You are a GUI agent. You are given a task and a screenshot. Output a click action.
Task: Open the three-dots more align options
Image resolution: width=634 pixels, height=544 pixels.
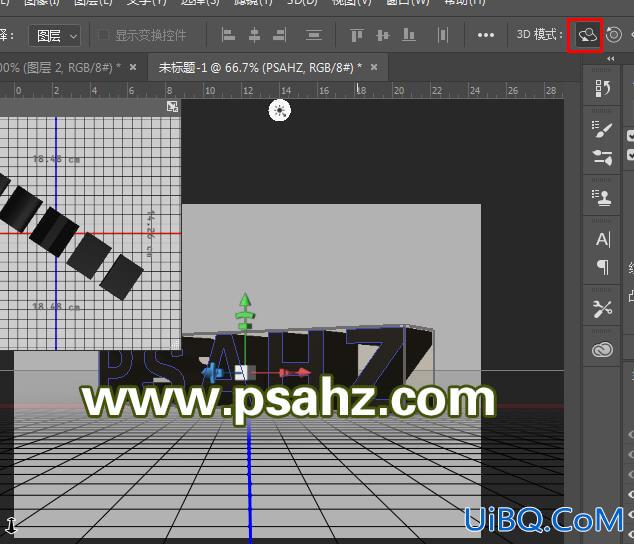coord(486,35)
